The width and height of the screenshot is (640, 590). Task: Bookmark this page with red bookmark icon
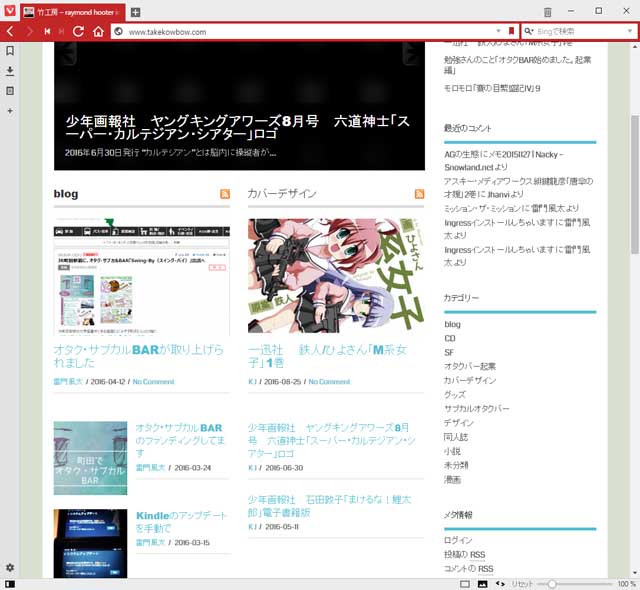pos(511,31)
